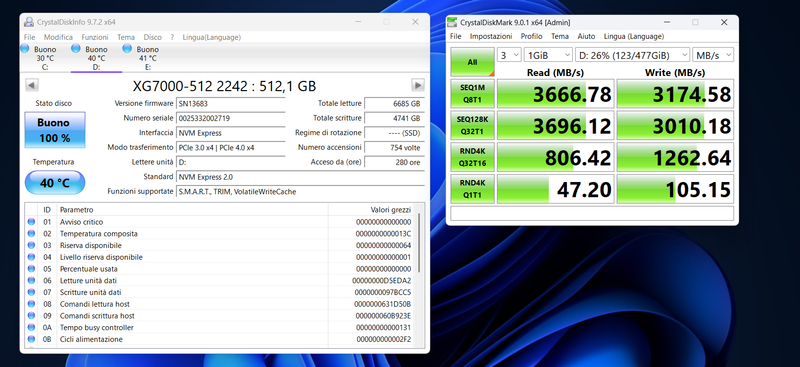
Task: Run the SEQ128K Q32T1 test
Action: [x=472, y=125]
